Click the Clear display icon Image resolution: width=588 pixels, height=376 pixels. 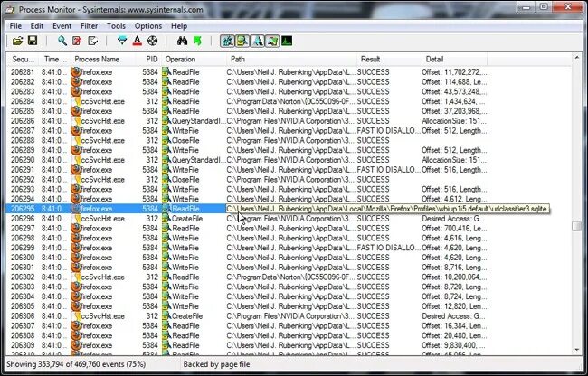tap(92, 41)
